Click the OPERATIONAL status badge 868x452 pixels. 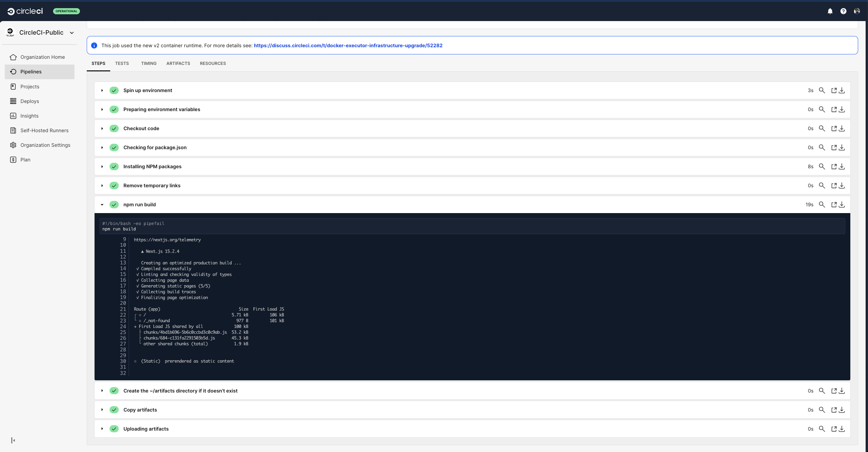[x=66, y=11]
